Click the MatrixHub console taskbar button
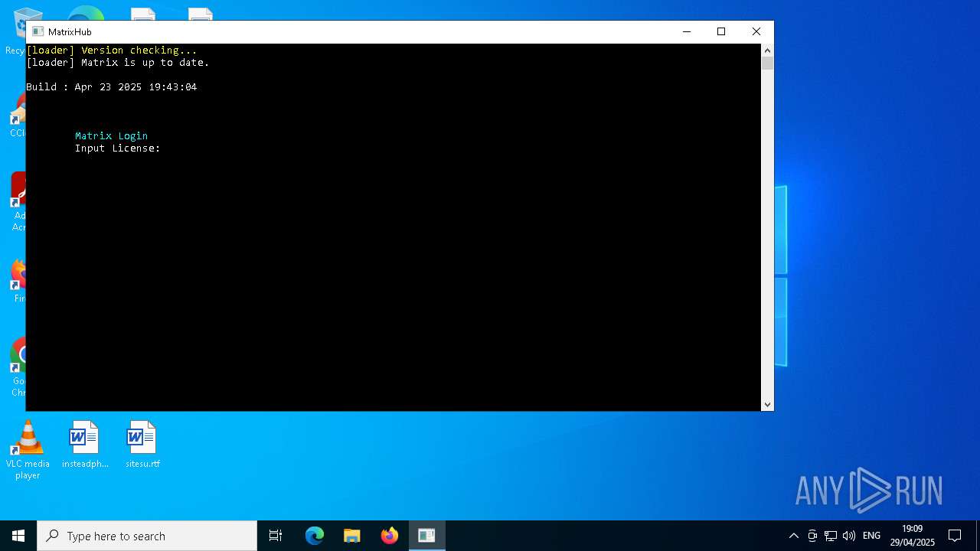 pos(426,536)
